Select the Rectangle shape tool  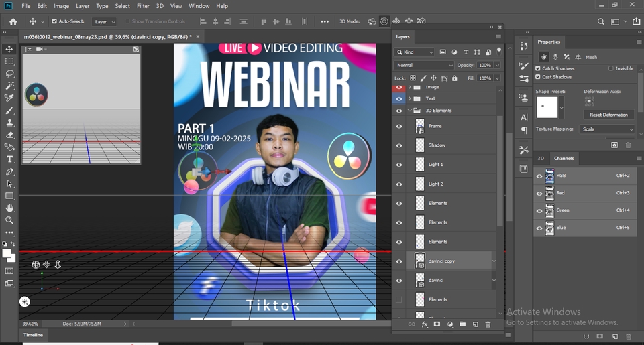[9, 196]
